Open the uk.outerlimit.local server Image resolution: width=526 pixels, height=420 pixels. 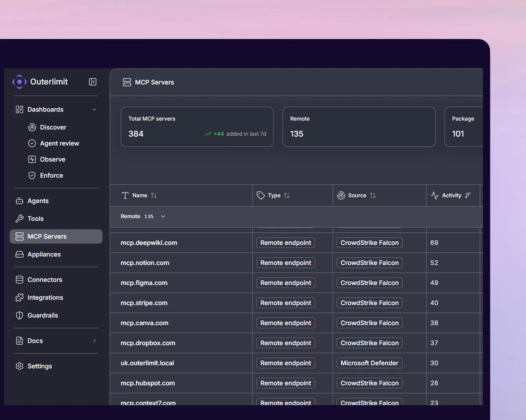pos(147,363)
